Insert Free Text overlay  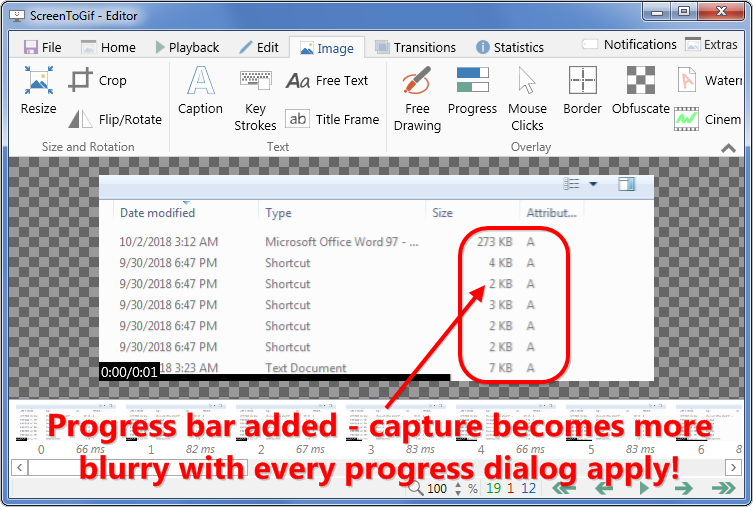(x=327, y=80)
